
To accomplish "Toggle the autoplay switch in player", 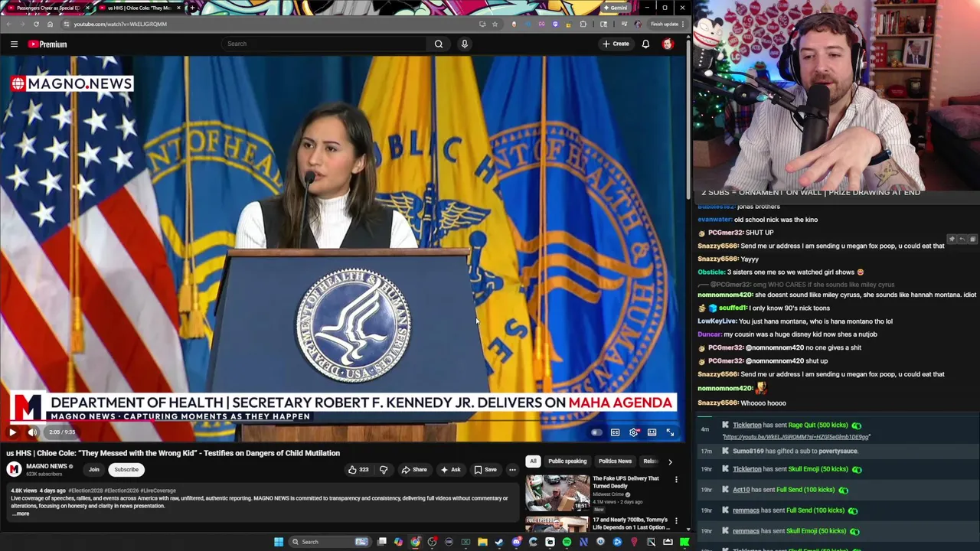I will coord(596,432).
